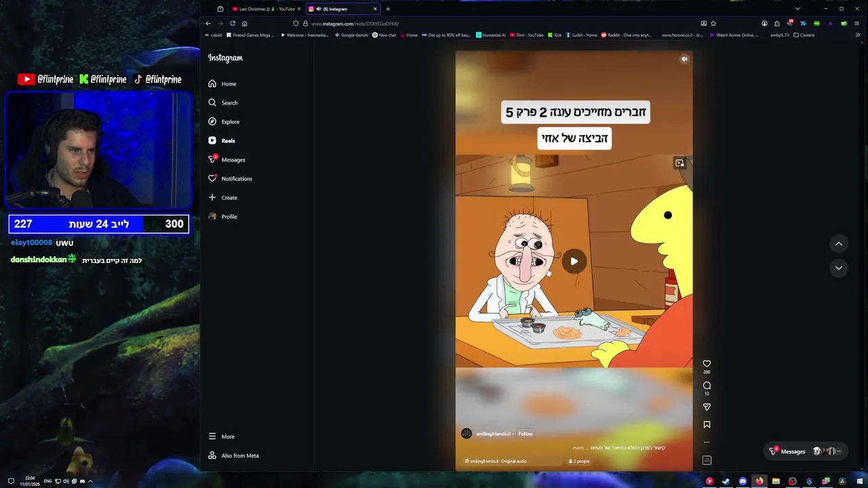Bookmark this page with the star icon

713,24
